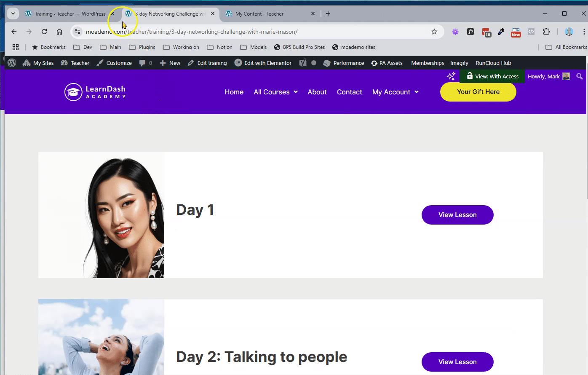Open the Plugins bookmarks folder
The image size is (588, 375).
[x=142, y=47]
